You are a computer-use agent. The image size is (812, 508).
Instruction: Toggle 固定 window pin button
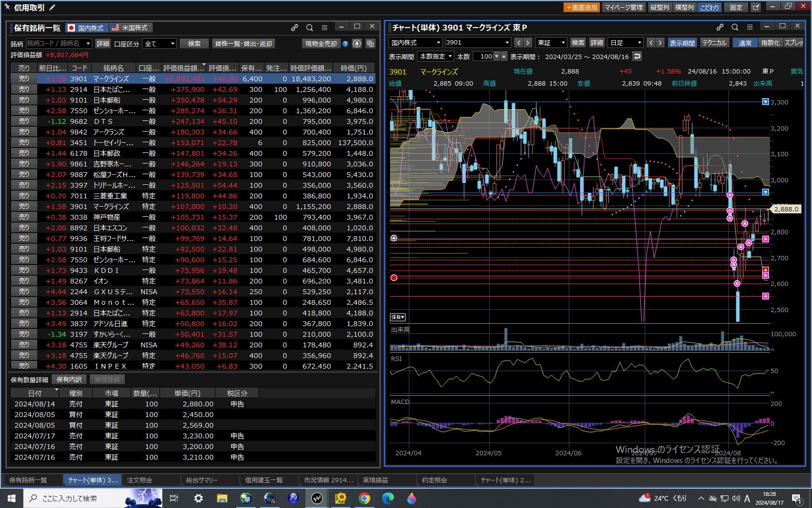click(x=736, y=7)
